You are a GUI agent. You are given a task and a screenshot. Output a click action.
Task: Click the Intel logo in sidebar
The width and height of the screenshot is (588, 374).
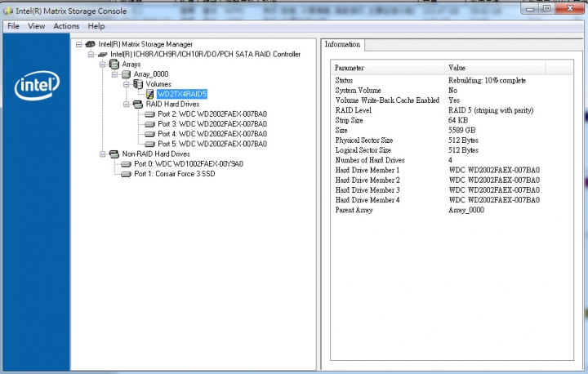pyautogui.click(x=37, y=86)
